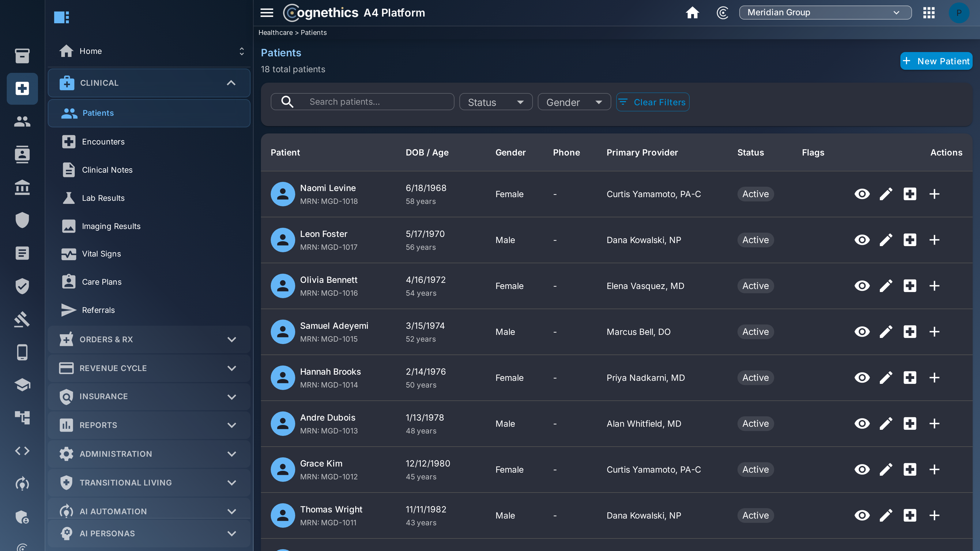Go to Lab Results in the sidebar
The width and height of the screenshot is (980, 551).
click(149, 198)
